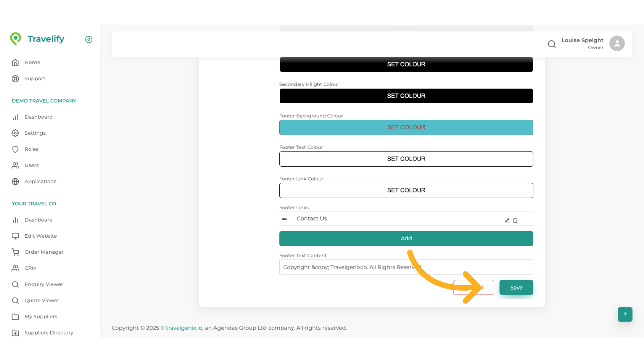Click inside the Footer Text Content field
The image size is (644, 362).
tap(406, 267)
